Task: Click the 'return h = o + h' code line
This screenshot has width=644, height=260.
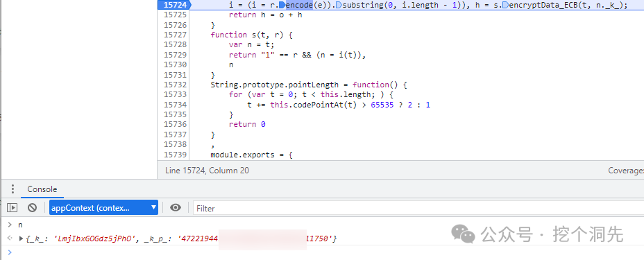Action: pyautogui.click(x=266, y=15)
